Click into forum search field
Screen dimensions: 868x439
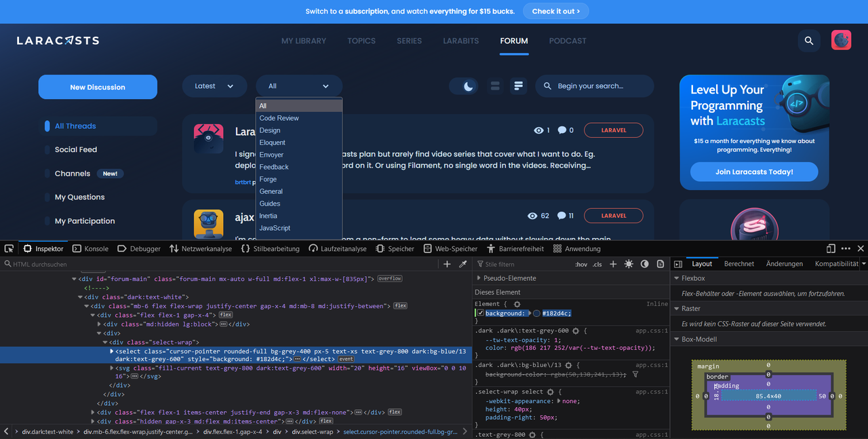point(595,86)
